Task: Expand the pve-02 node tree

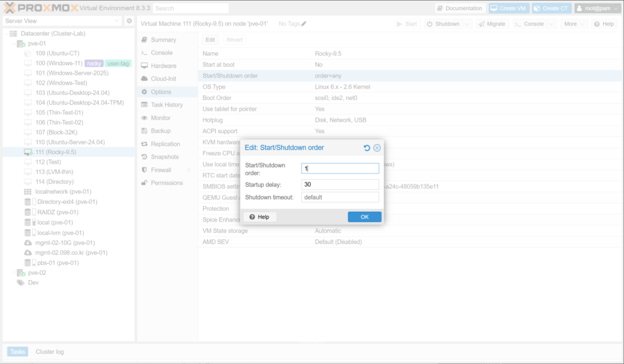Action: (14, 273)
